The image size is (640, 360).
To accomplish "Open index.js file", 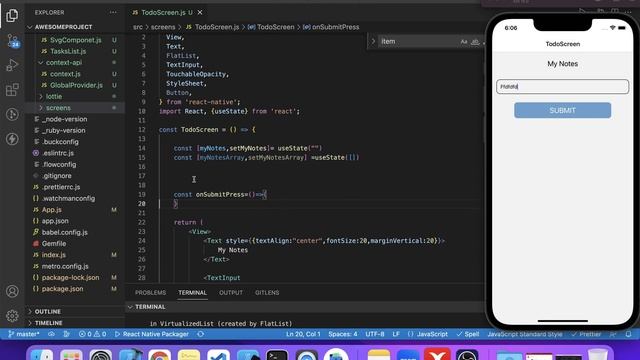I will click(x=53, y=255).
